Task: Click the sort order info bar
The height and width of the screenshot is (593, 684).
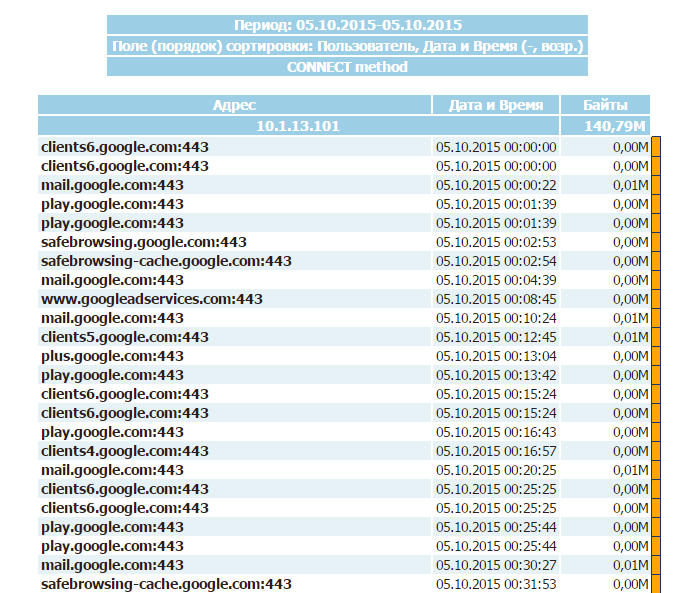Action: pyautogui.click(x=347, y=46)
